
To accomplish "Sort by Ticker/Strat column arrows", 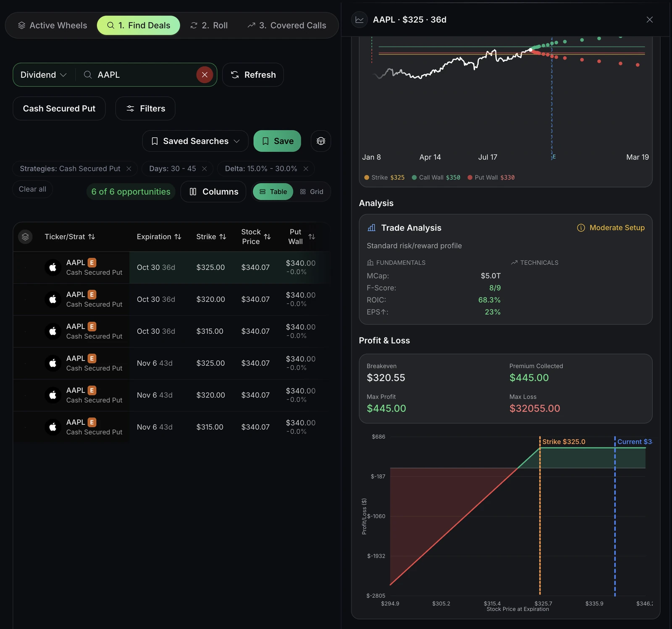I will tap(92, 237).
